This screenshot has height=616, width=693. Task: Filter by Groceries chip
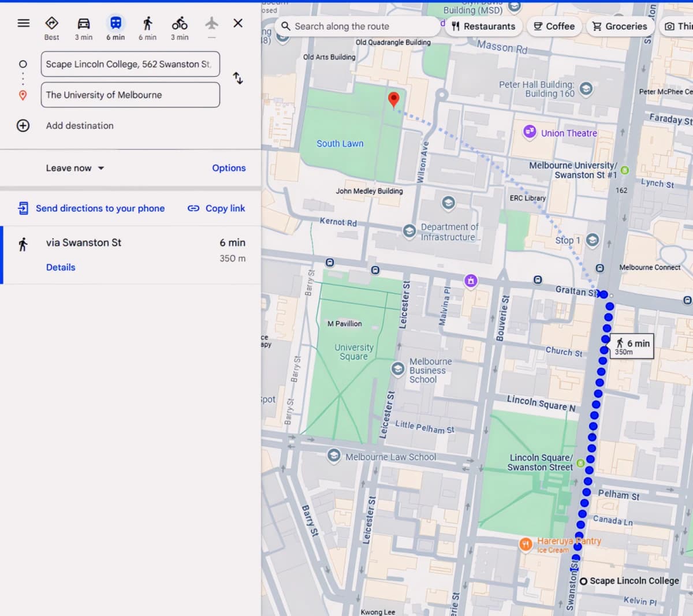(x=620, y=26)
